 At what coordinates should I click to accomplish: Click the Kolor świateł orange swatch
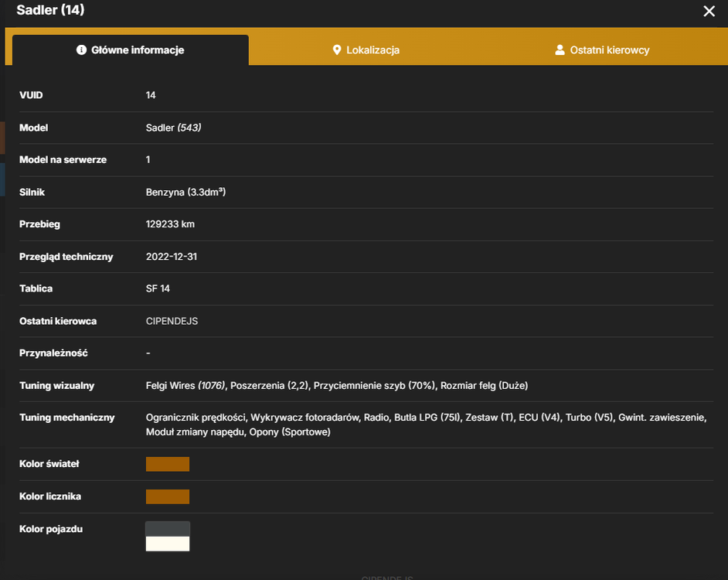[x=168, y=464]
